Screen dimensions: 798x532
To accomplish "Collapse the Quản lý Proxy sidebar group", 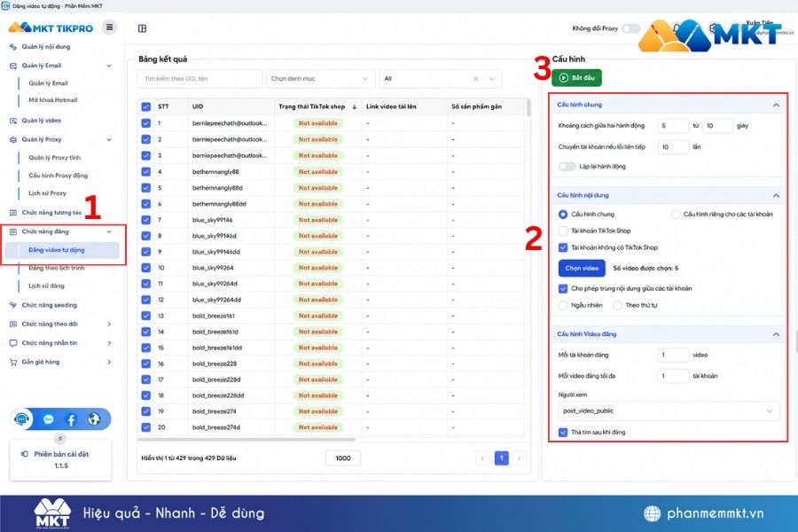I will point(109,139).
